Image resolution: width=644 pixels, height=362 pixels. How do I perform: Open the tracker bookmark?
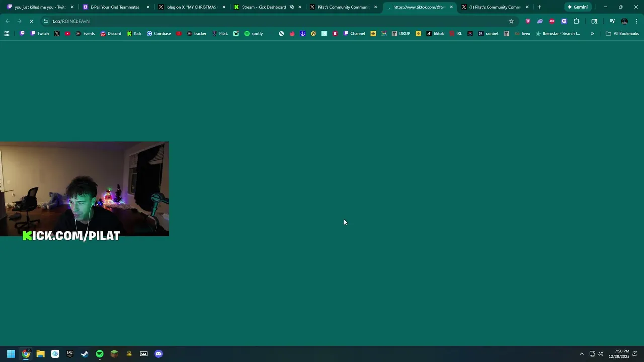click(196, 34)
